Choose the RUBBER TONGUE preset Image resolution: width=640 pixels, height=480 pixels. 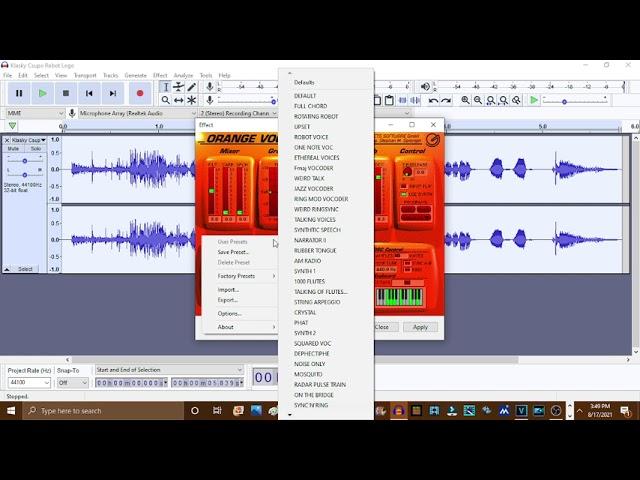pos(315,251)
